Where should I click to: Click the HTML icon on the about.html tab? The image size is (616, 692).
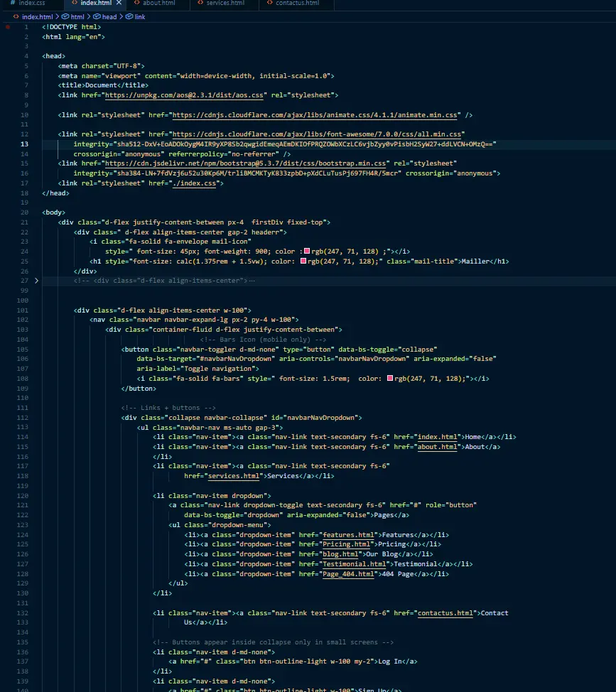point(137,4)
